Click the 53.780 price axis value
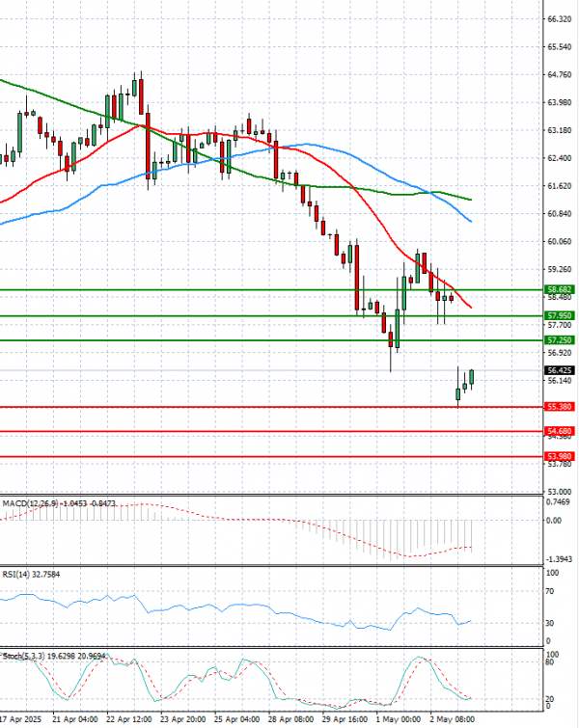The width and height of the screenshot is (579, 728). 560,465
